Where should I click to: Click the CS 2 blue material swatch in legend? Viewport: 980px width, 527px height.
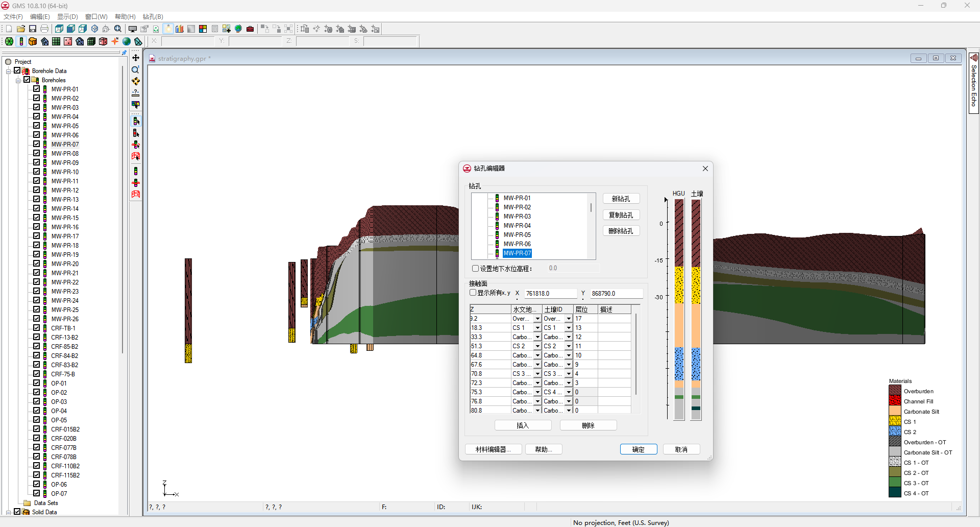(x=895, y=432)
